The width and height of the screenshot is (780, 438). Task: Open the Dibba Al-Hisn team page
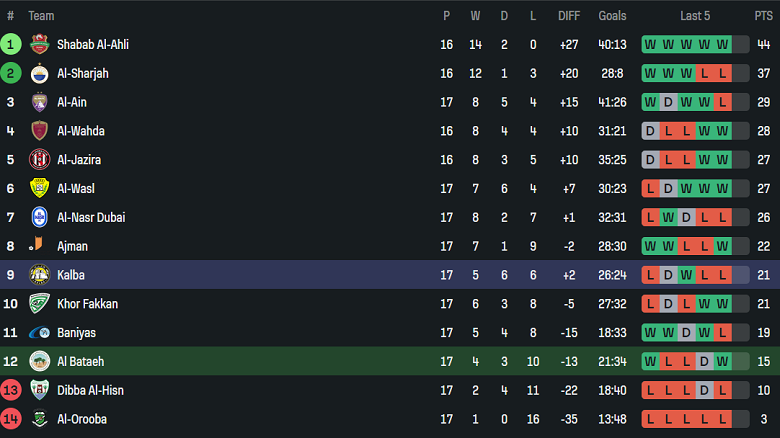point(90,390)
